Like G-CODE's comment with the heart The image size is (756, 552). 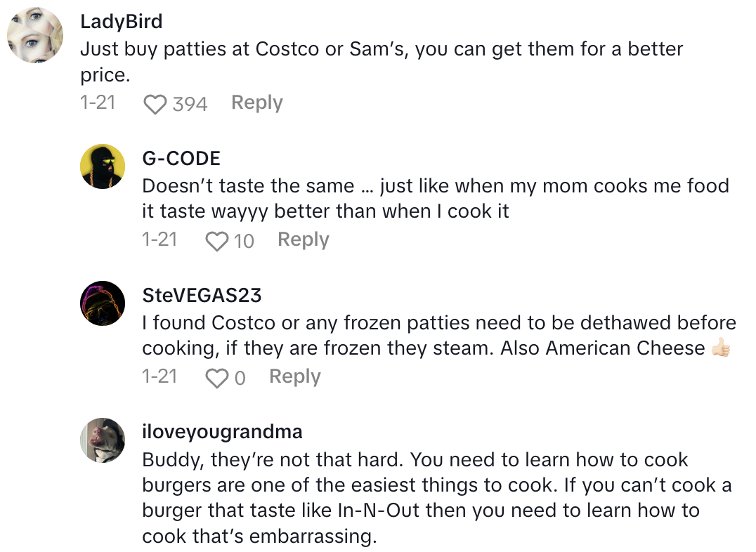pyautogui.click(x=216, y=242)
